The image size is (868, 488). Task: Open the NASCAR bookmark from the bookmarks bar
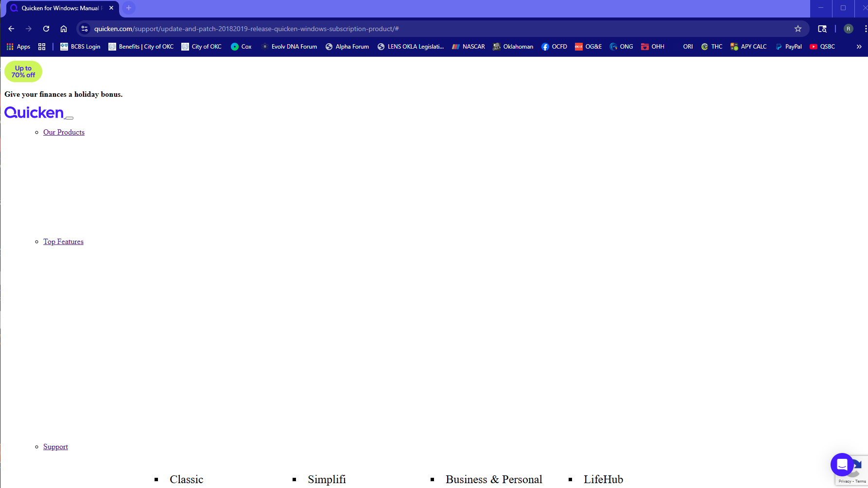click(468, 46)
